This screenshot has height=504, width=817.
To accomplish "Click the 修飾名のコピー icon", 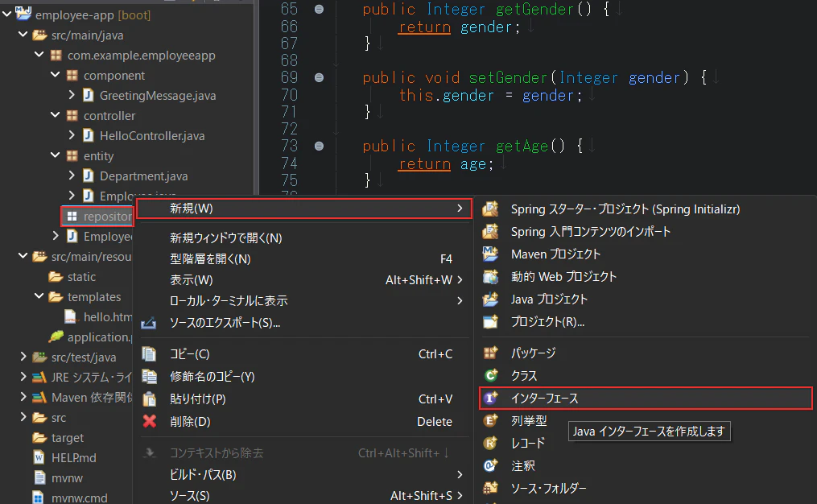I will click(x=149, y=376).
